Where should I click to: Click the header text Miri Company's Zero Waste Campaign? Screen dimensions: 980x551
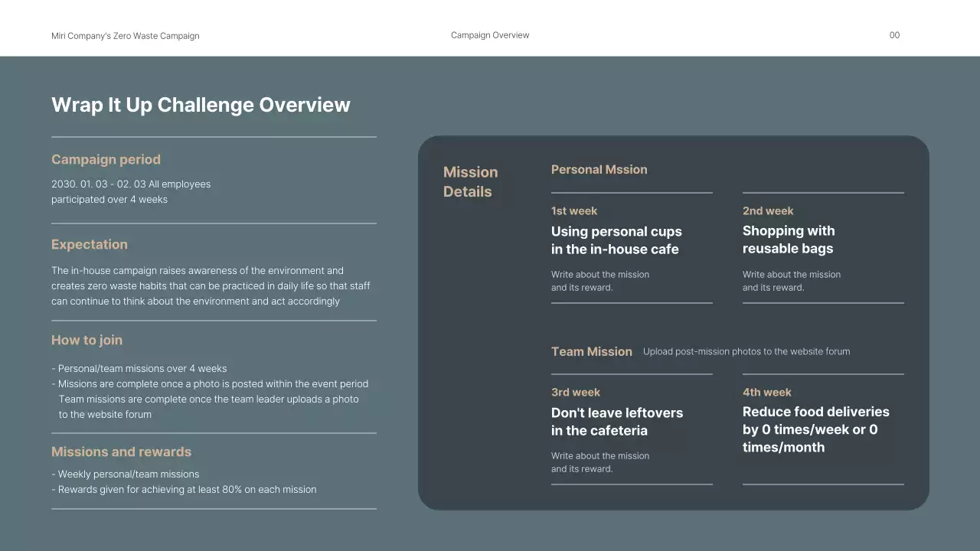(125, 35)
